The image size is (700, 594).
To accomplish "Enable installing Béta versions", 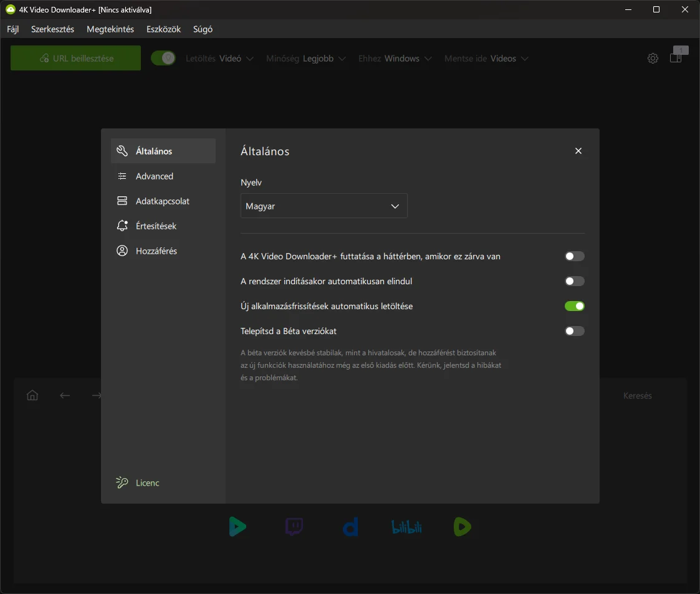I will coord(574,331).
